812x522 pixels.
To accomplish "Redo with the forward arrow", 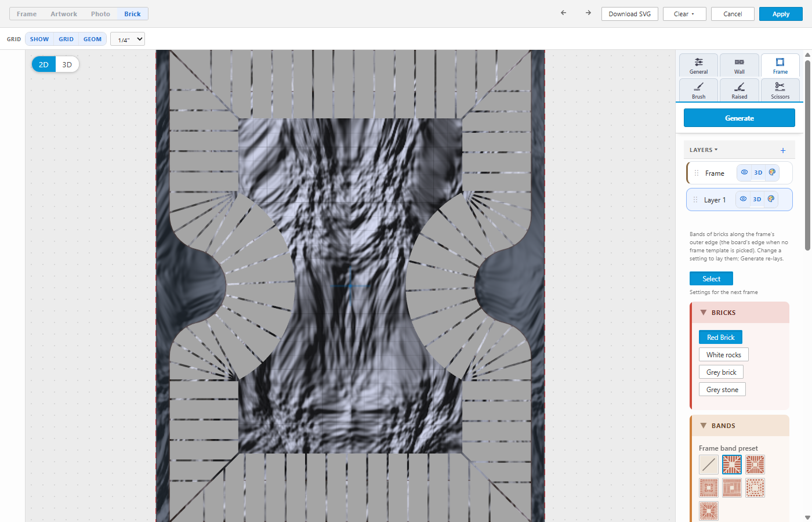I will click(588, 13).
